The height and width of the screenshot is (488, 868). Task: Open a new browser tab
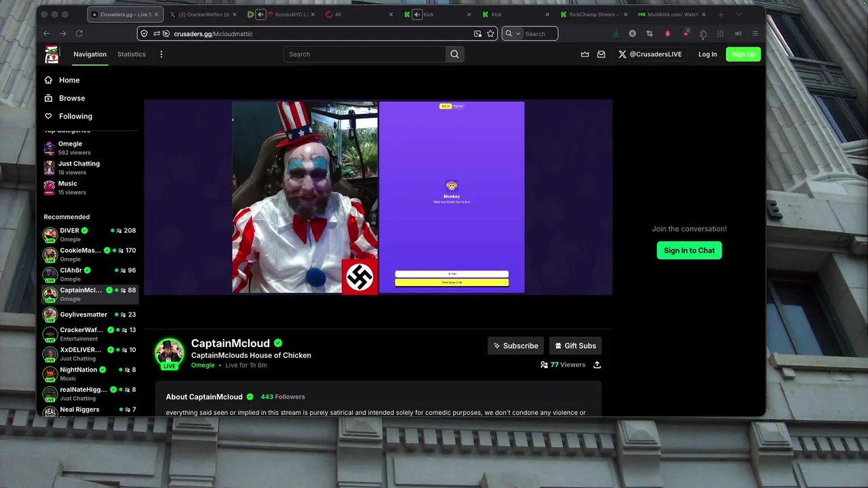click(721, 14)
